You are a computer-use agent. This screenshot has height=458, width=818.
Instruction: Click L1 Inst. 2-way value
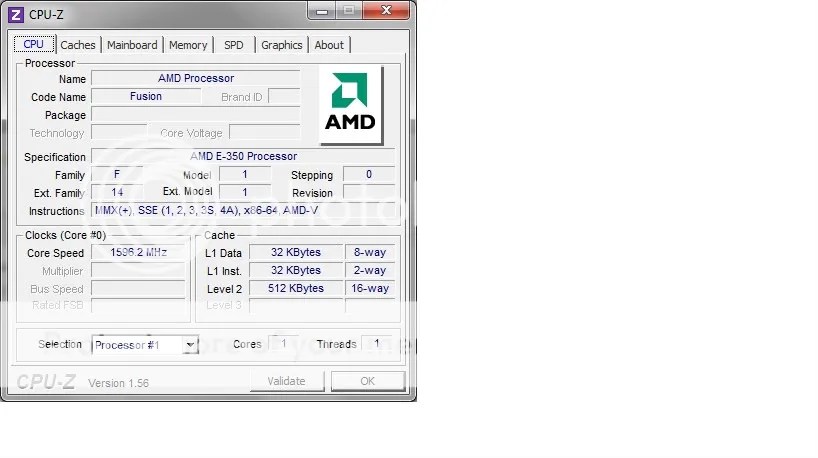[x=370, y=270]
